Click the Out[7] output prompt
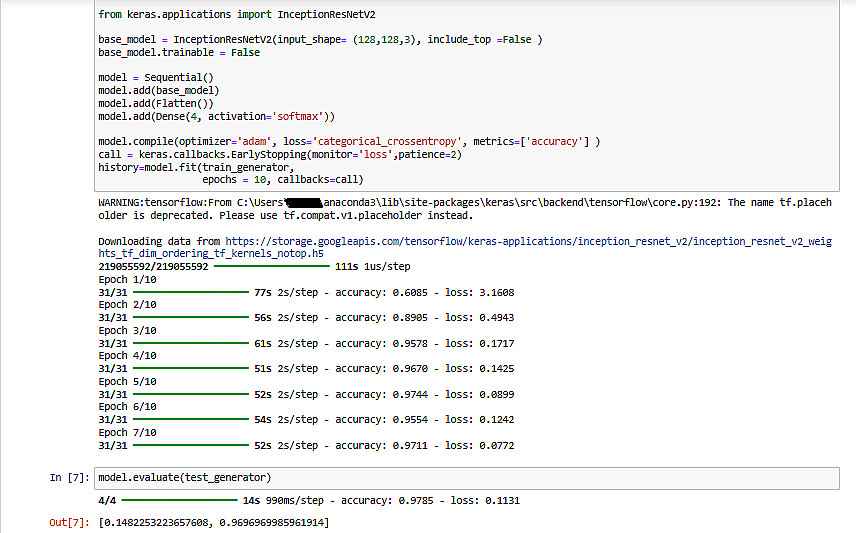Screen dimensions: 856x533 [x=69, y=523]
